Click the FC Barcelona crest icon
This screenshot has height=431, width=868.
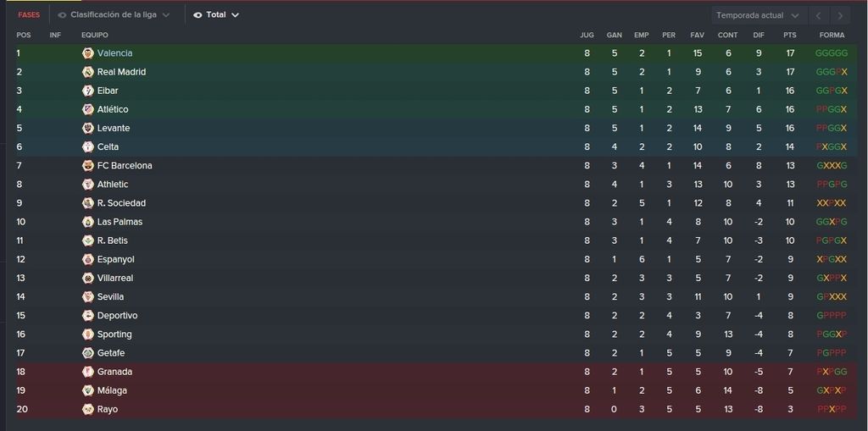click(87, 165)
